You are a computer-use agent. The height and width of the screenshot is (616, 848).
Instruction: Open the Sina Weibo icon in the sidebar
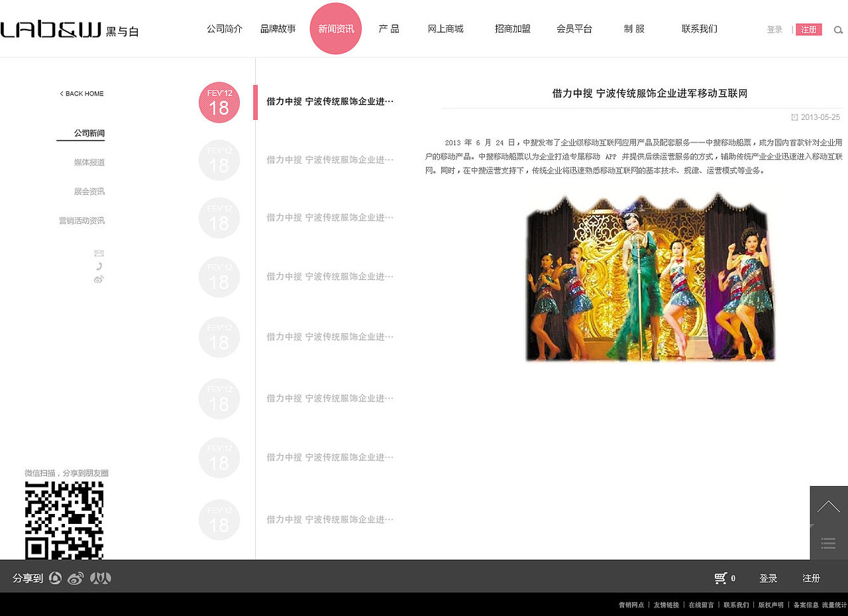point(99,279)
